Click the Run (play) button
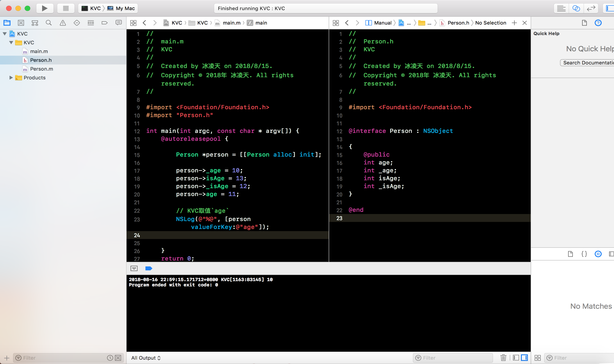614x364 pixels. (x=45, y=8)
